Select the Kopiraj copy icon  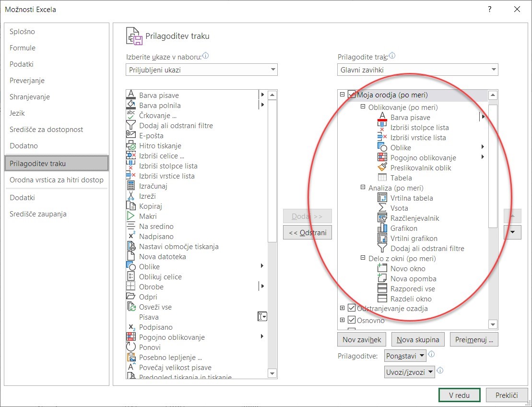click(131, 206)
